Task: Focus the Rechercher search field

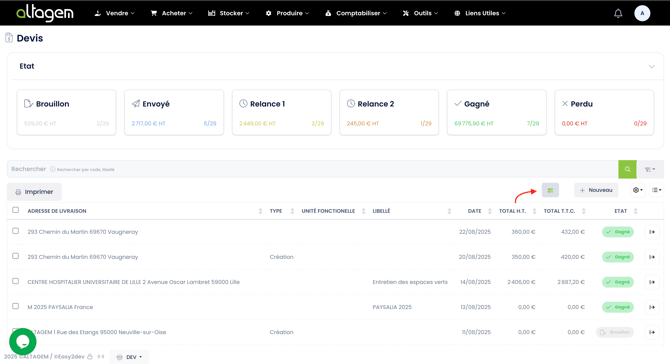Action: (312, 169)
